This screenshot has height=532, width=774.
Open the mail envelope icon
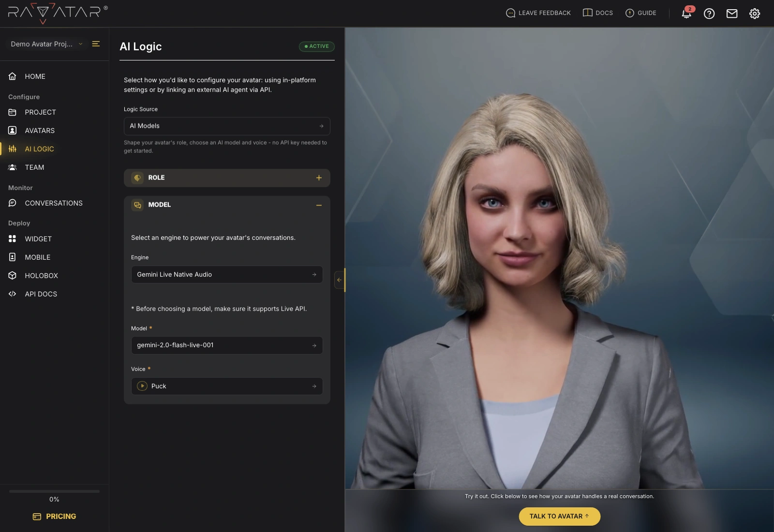[x=732, y=14]
